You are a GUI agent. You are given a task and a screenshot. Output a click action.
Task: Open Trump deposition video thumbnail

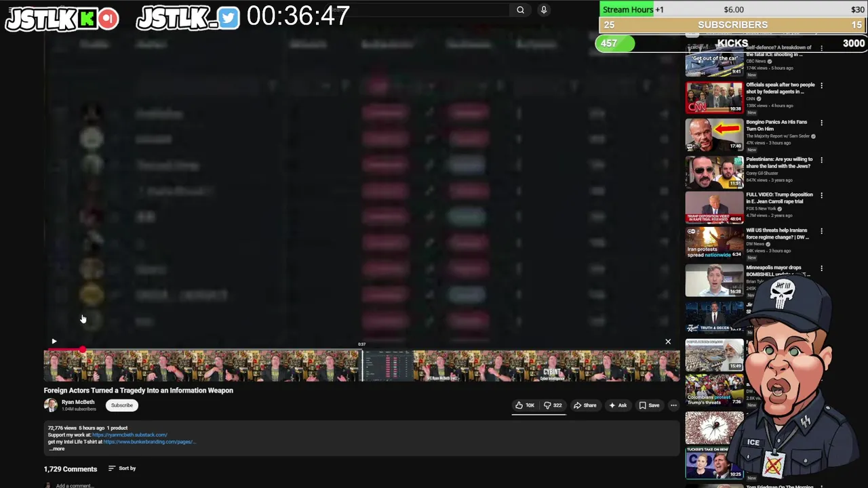pos(714,207)
